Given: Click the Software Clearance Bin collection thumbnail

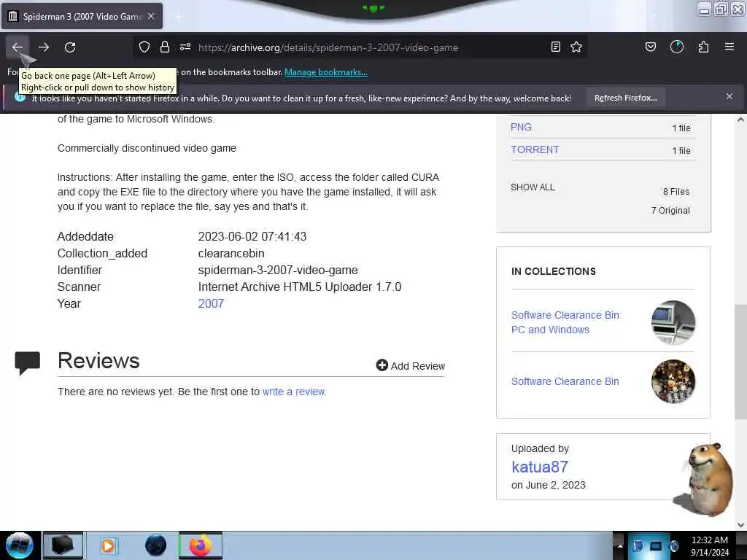Looking at the screenshot, I should [673, 381].
